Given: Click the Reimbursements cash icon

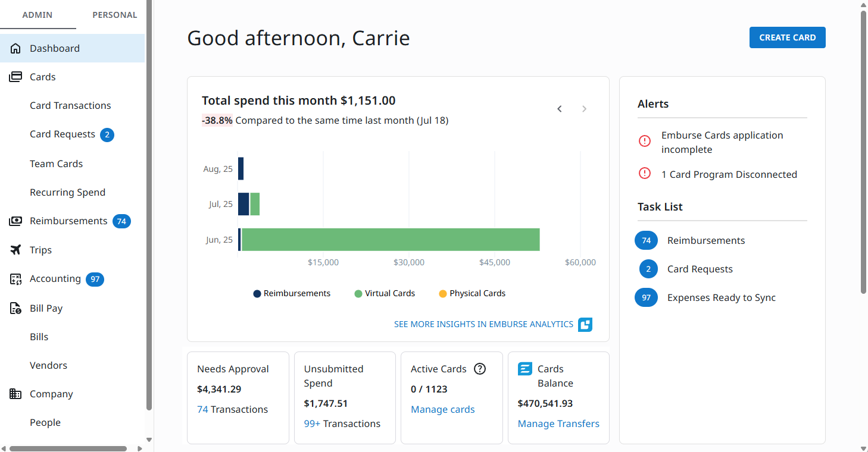Looking at the screenshot, I should point(15,221).
